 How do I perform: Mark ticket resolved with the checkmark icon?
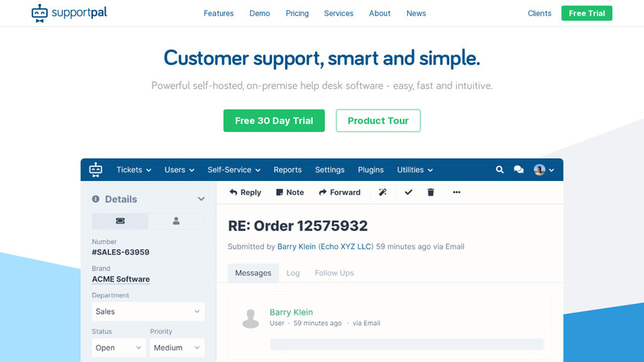pos(408,193)
